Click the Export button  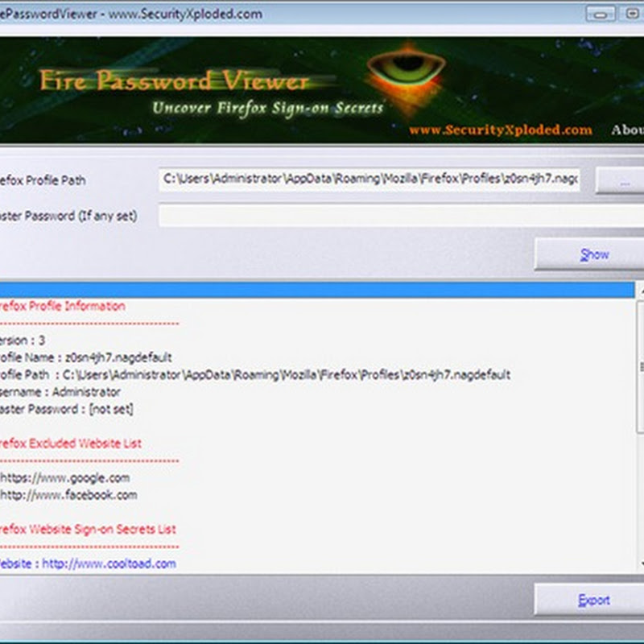coord(590,600)
